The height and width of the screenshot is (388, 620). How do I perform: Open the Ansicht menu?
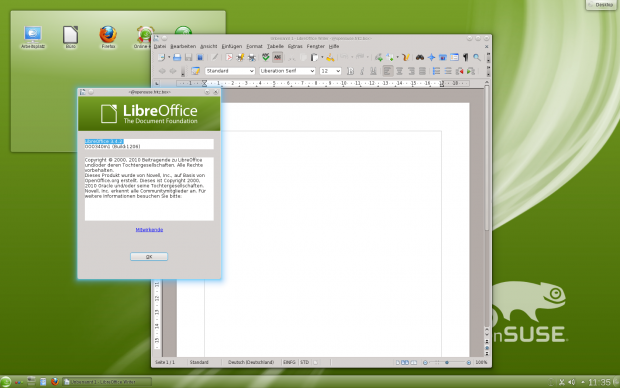tap(208, 46)
